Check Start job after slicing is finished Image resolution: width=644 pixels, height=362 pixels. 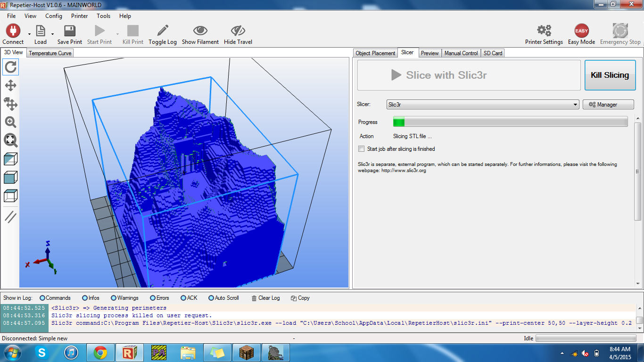click(362, 149)
